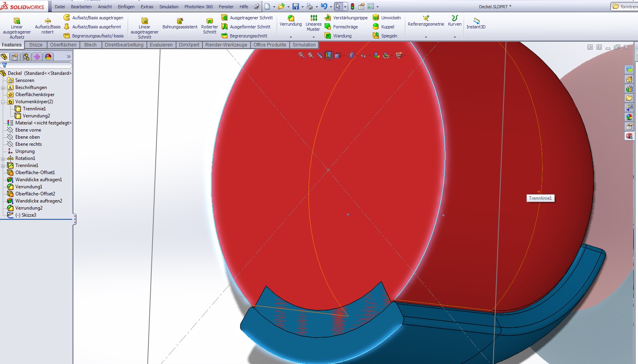Expand the Rotation1 feature node

(x=3, y=158)
